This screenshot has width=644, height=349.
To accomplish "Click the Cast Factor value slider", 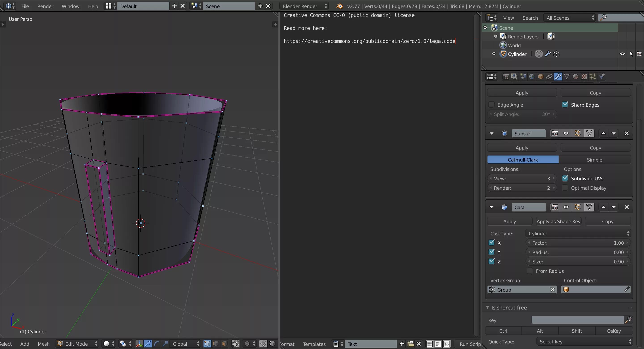I will point(578,243).
